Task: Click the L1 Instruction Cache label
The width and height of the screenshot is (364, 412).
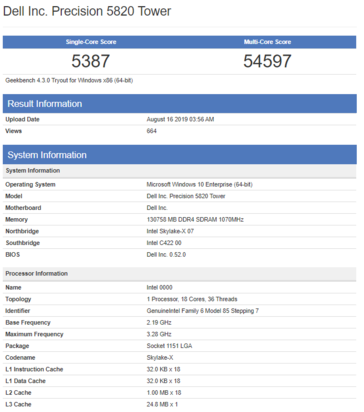Action: point(34,369)
